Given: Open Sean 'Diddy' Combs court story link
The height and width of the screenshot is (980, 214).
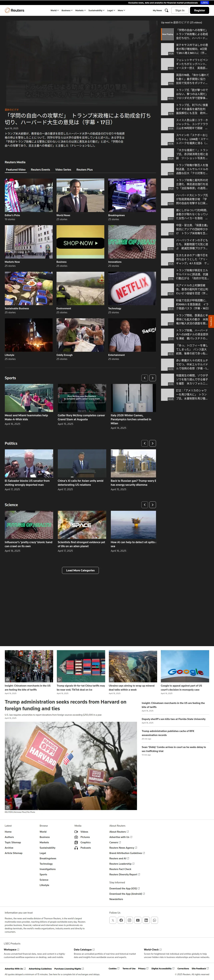Looking at the screenshot, I should (174, 749).
